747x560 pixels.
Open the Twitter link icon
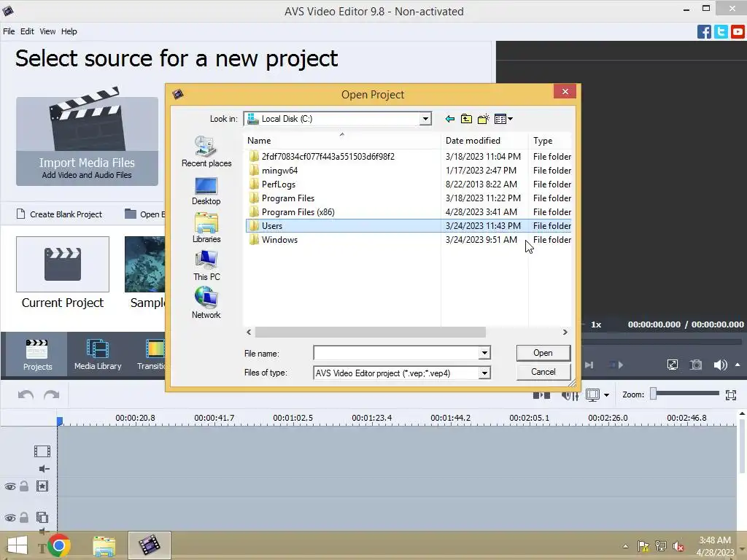[721, 32]
